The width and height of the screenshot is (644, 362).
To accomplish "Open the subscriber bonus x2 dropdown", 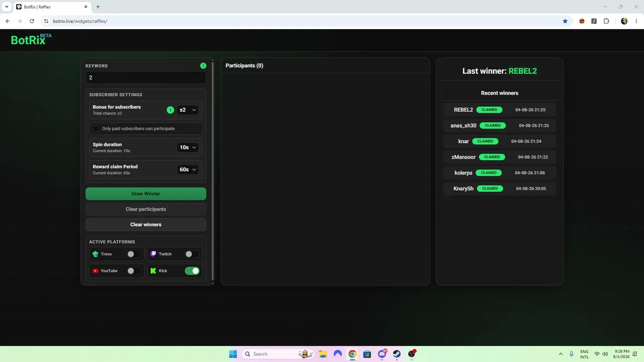I will coord(188,110).
